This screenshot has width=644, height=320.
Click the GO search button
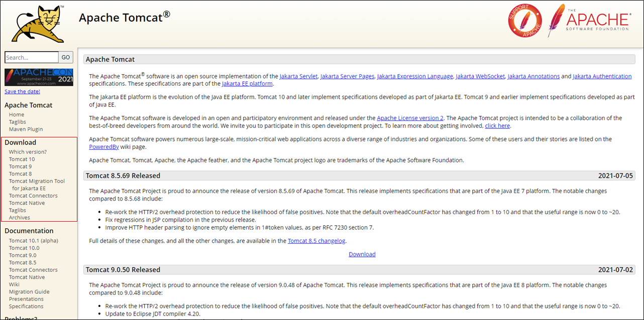(66, 57)
